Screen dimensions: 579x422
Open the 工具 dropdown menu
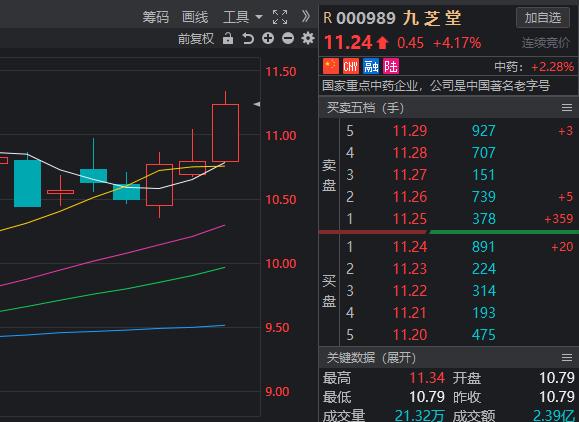coord(243,17)
